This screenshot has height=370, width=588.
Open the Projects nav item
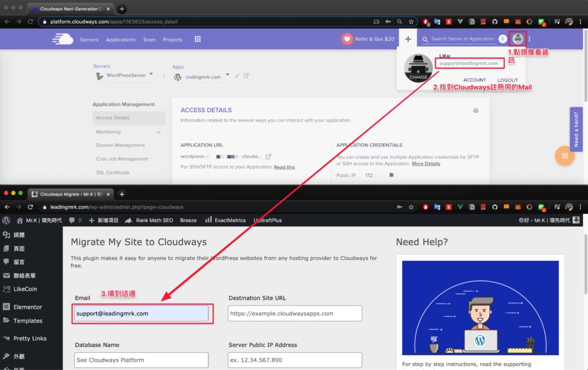point(172,40)
